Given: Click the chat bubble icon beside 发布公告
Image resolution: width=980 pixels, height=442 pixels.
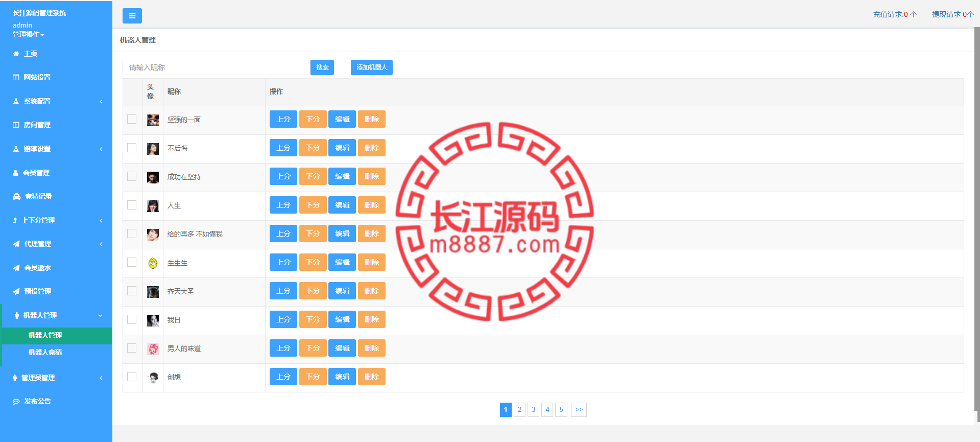Looking at the screenshot, I should pyautogui.click(x=16, y=401).
